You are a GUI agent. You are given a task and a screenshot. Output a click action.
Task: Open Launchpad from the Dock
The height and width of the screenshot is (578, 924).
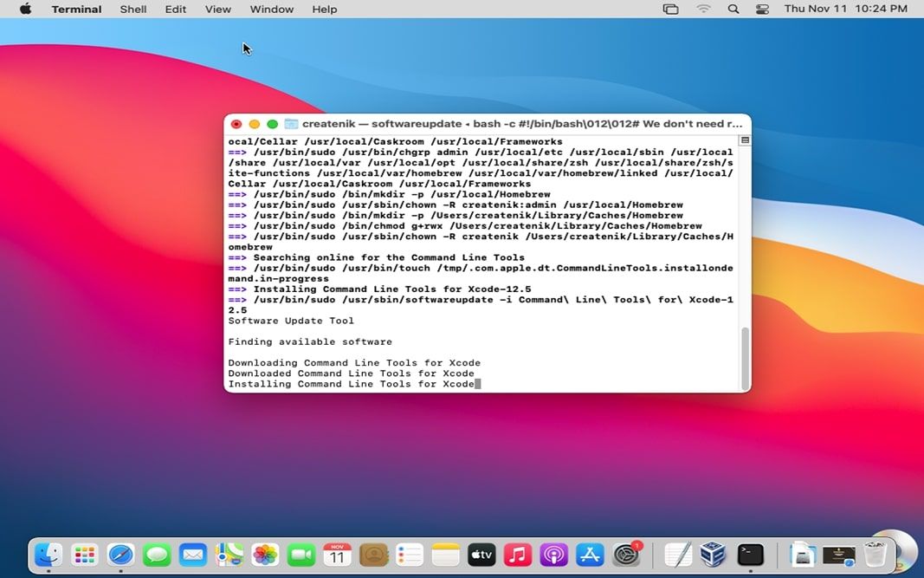[84, 553]
